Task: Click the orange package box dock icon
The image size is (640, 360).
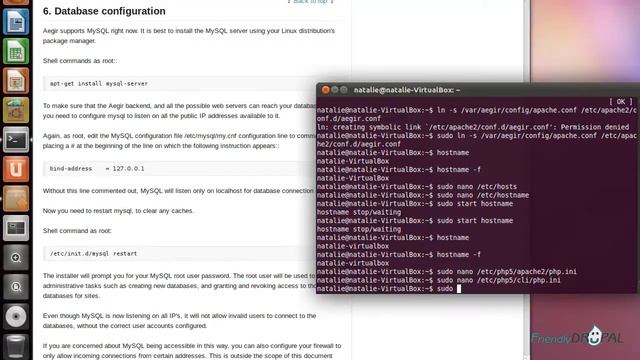Action: click(16, 198)
